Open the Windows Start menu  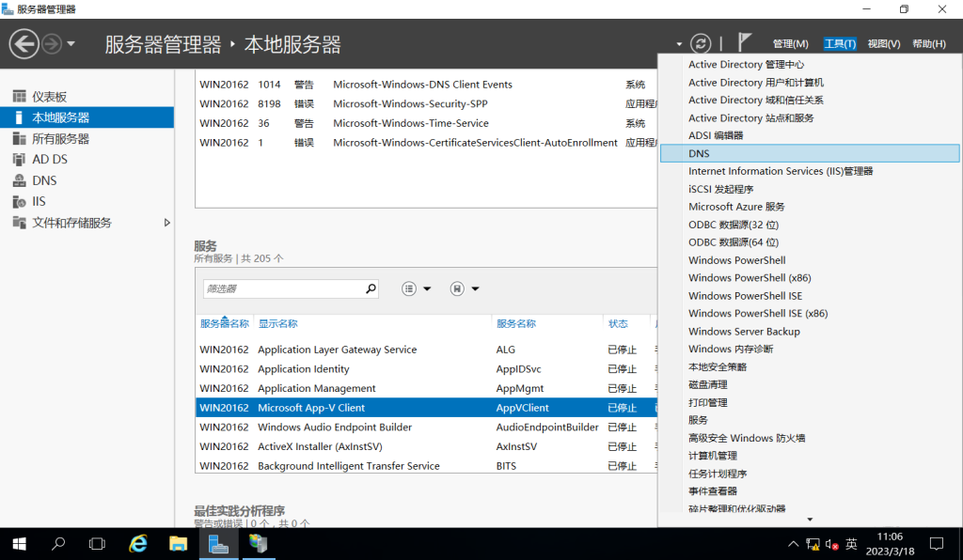point(19,544)
